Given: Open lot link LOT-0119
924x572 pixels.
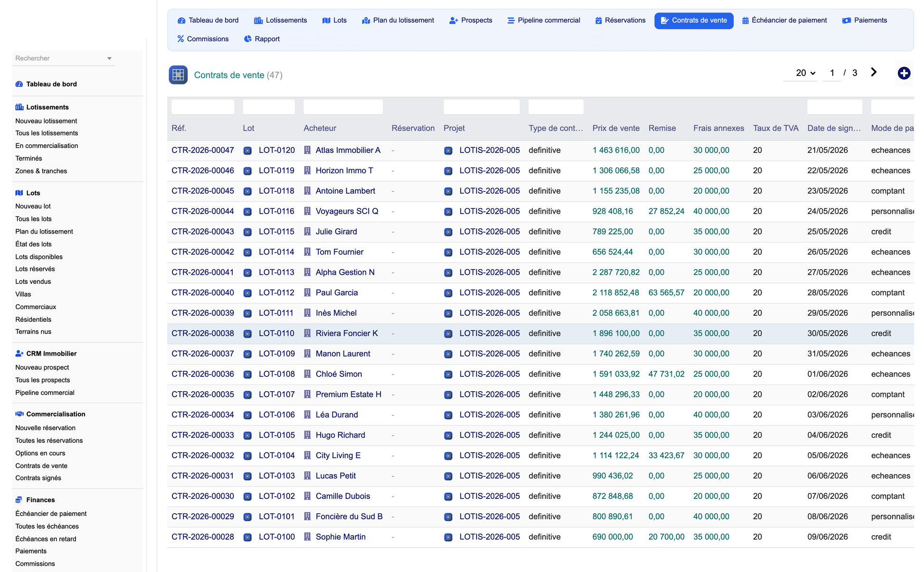Looking at the screenshot, I should (276, 170).
